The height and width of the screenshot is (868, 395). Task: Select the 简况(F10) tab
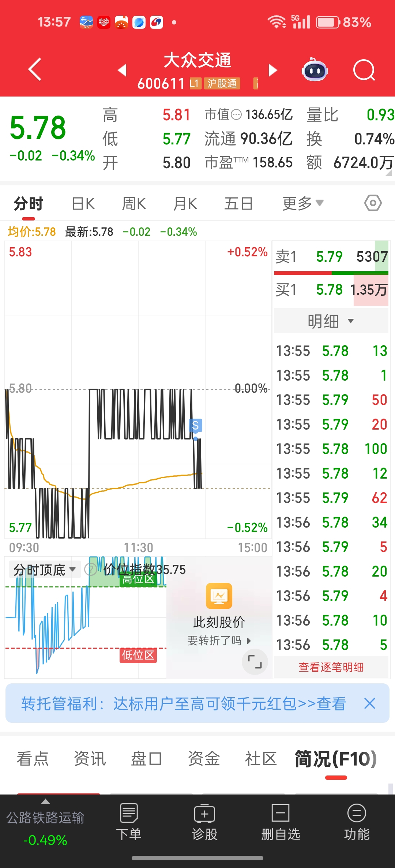click(336, 759)
